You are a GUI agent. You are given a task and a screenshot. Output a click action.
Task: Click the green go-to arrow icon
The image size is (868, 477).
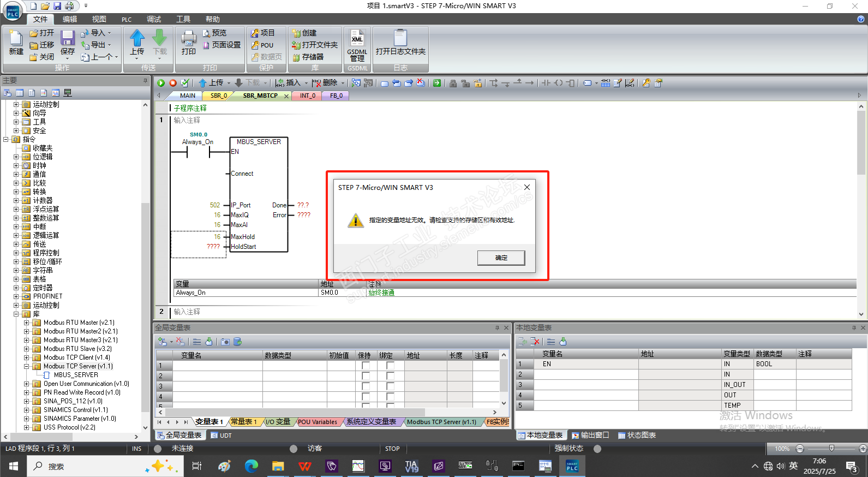(437, 83)
